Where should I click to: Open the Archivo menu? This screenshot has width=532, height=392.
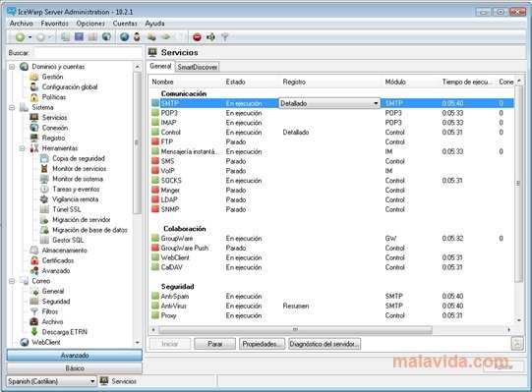click(x=22, y=24)
